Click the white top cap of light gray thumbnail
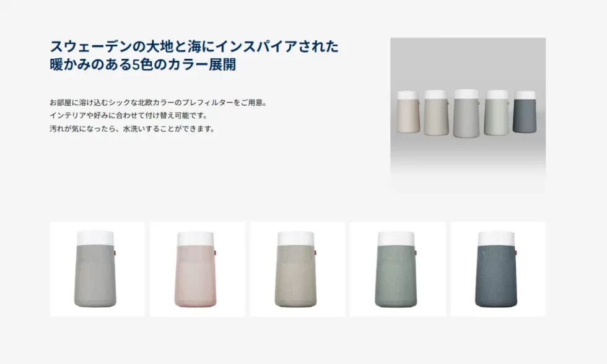Viewport: 607px width, 364px height. point(95,238)
